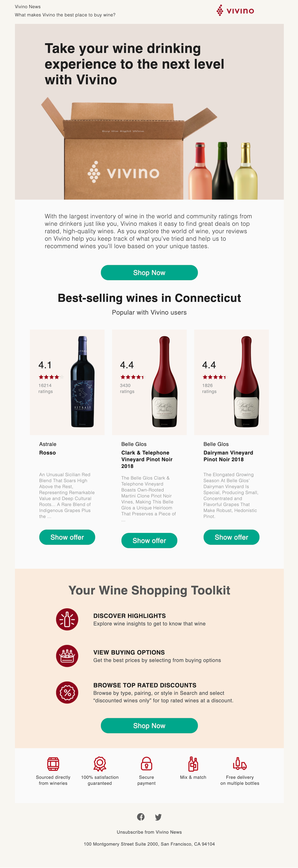Click the Twitter bird icon

(158, 817)
